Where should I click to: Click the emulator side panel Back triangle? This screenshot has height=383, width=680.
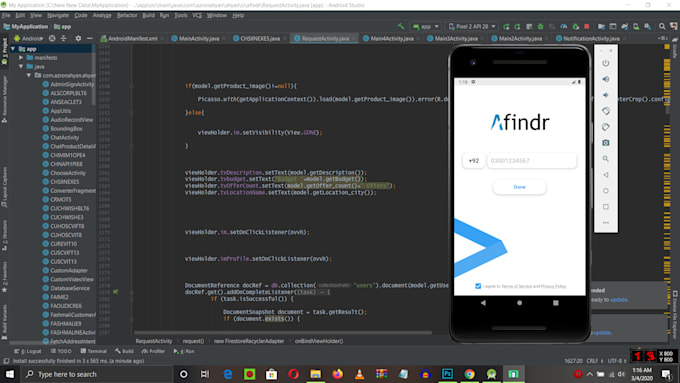click(605, 175)
